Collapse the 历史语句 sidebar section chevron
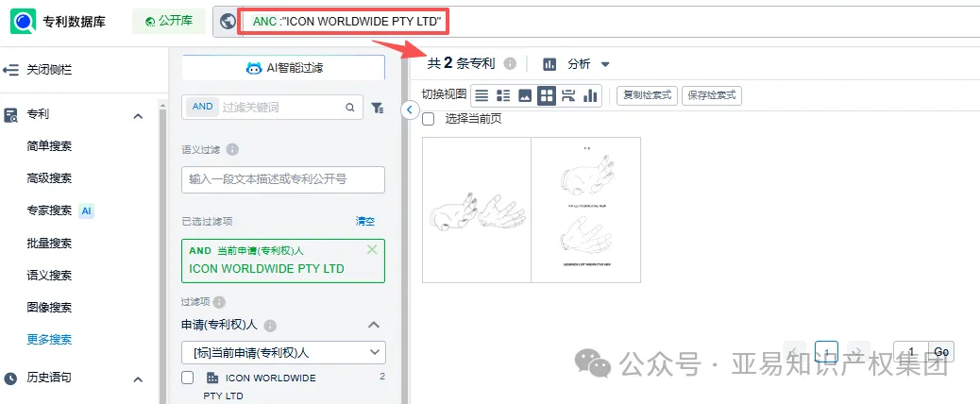 click(139, 379)
